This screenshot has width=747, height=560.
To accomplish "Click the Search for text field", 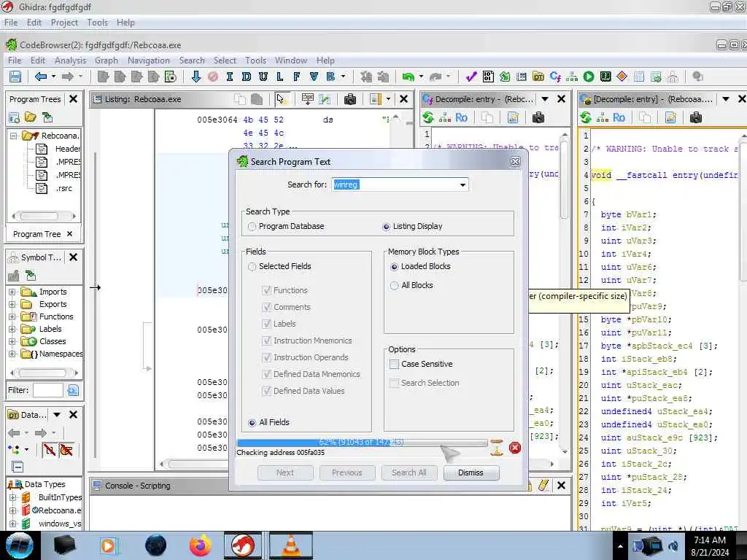I will pos(395,184).
